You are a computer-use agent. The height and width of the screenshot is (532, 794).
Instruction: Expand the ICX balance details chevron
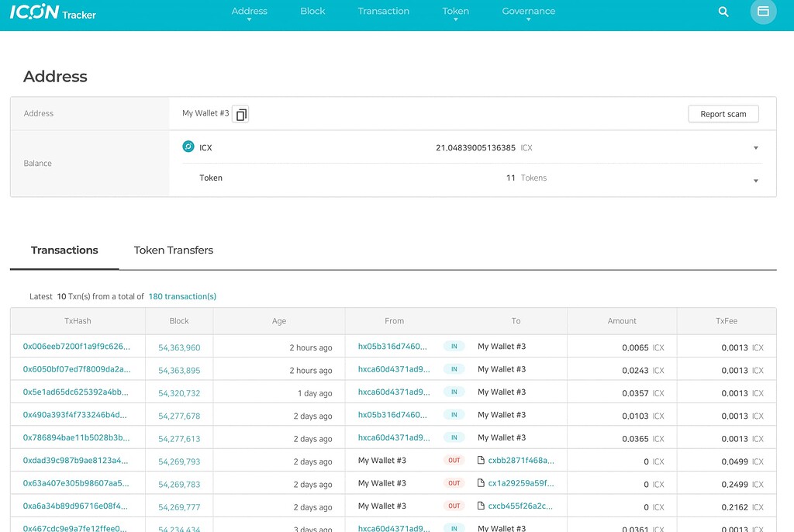click(755, 147)
